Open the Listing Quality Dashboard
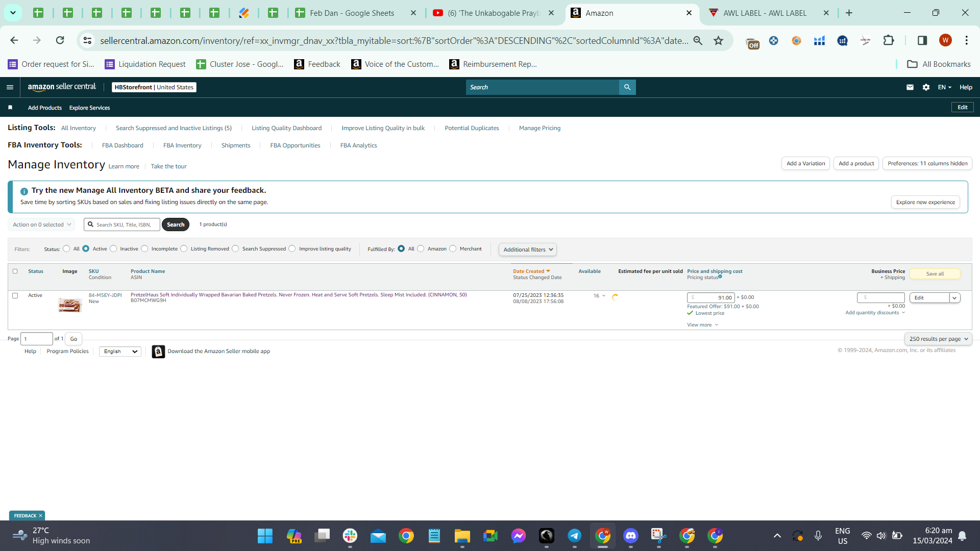 pyautogui.click(x=286, y=128)
